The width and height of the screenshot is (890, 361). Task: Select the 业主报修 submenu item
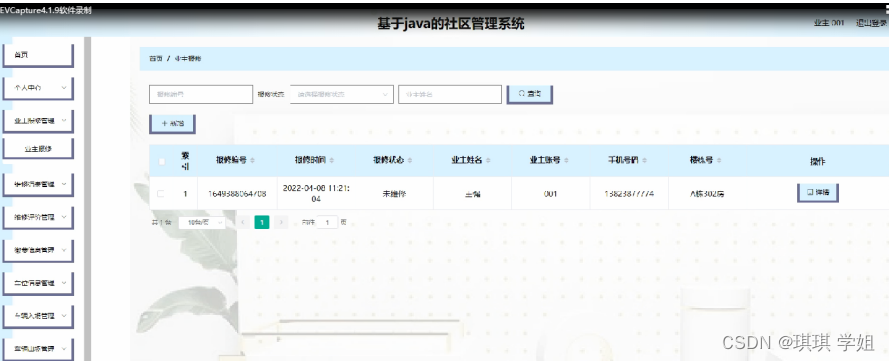(x=38, y=149)
